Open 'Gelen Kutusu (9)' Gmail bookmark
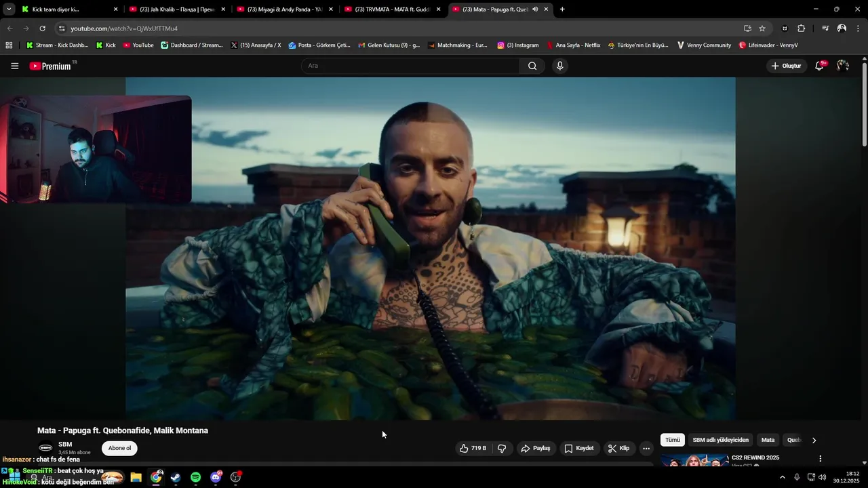Image resolution: width=868 pixels, height=488 pixels. point(389,45)
